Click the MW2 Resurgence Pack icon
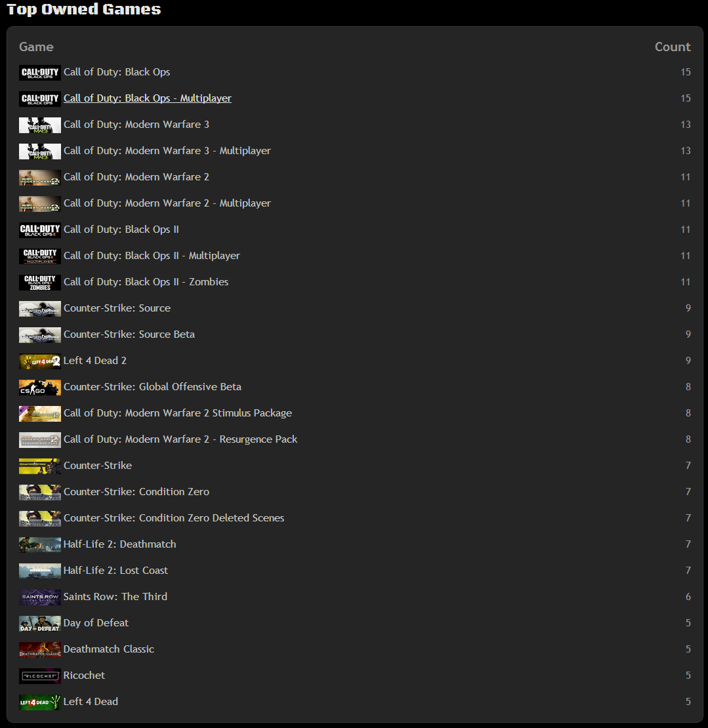708x728 pixels. point(40,439)
